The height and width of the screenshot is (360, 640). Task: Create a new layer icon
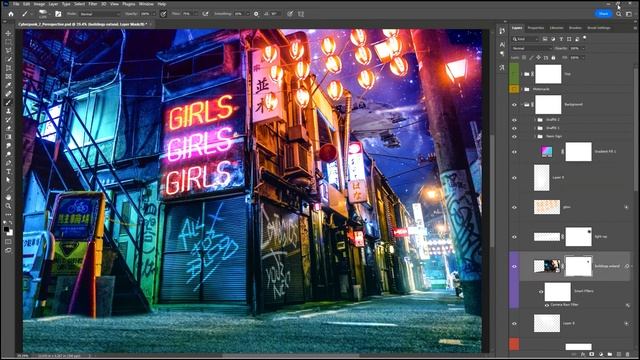[x=619, y=354]
